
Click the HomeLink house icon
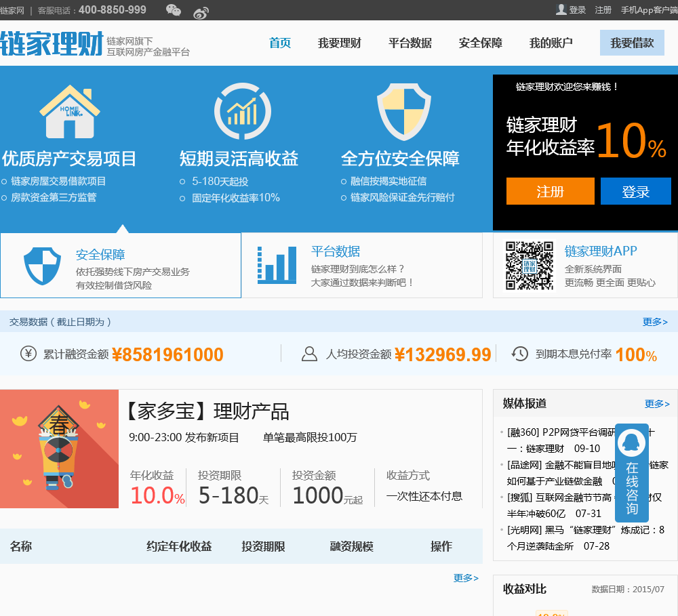pyautogui.click(x=70, y=112)
